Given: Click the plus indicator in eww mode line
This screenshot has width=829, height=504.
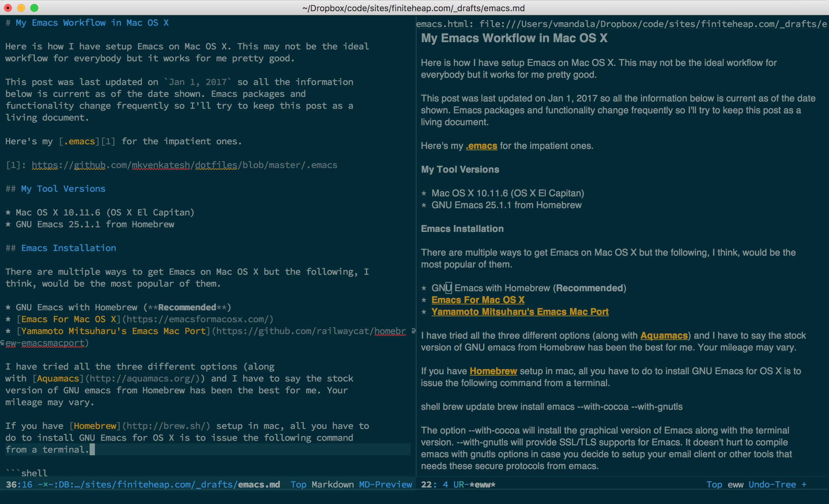Looking at the screenshot, I should pos(804,485).
